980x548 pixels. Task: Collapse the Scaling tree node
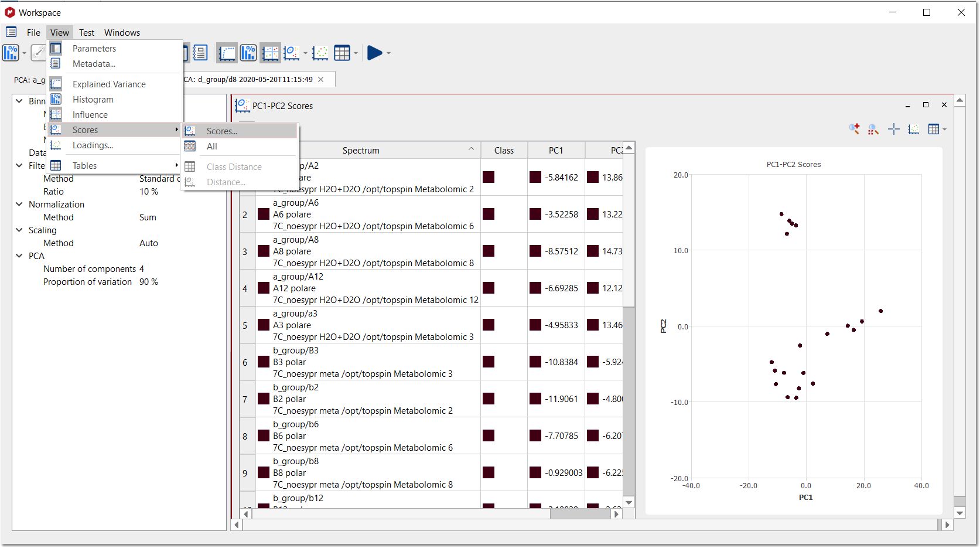(19, 230)
